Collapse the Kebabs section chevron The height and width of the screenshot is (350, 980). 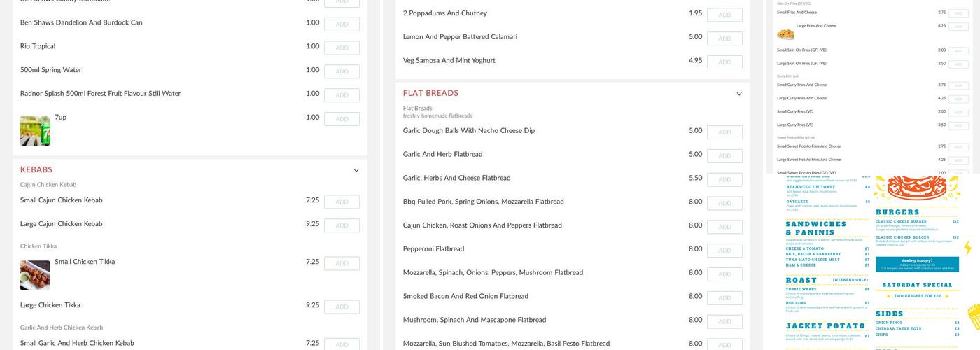(356, 171)
